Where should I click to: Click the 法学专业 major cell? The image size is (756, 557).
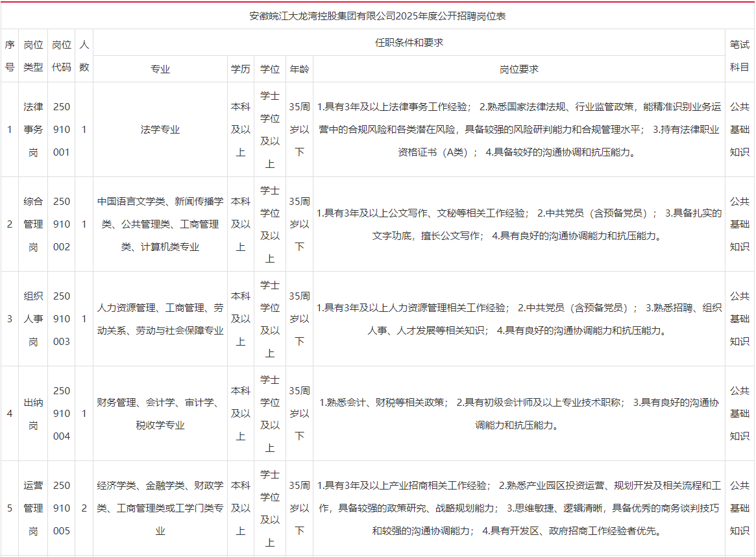[160, 129]
